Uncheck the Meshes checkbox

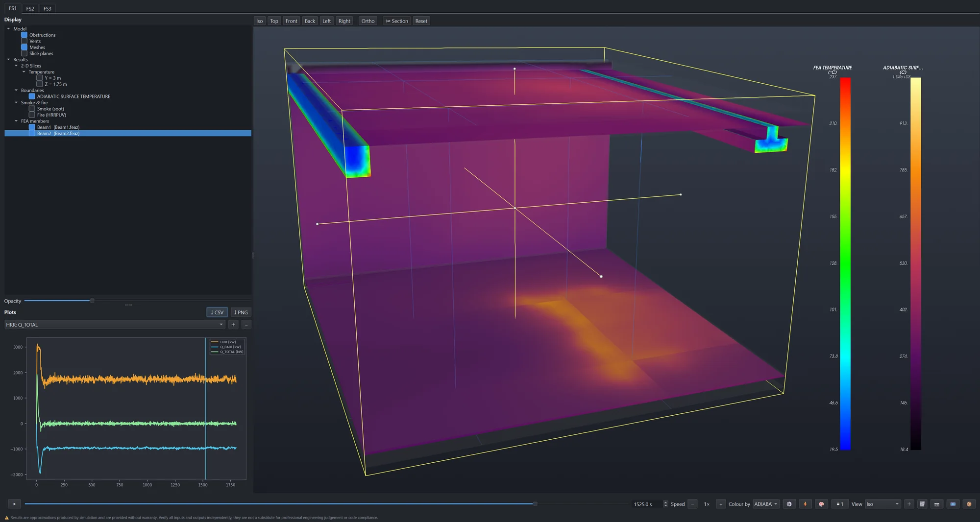24,47
